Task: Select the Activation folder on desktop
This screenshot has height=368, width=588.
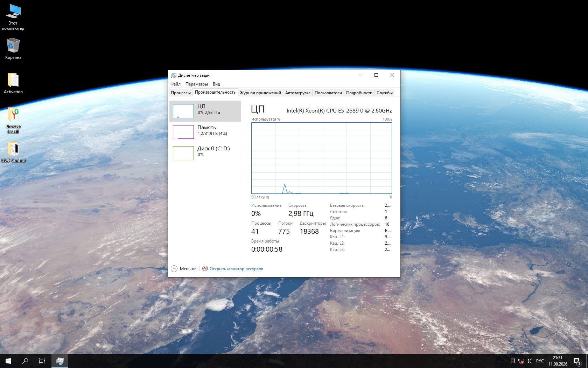Action: pos(13,83)
